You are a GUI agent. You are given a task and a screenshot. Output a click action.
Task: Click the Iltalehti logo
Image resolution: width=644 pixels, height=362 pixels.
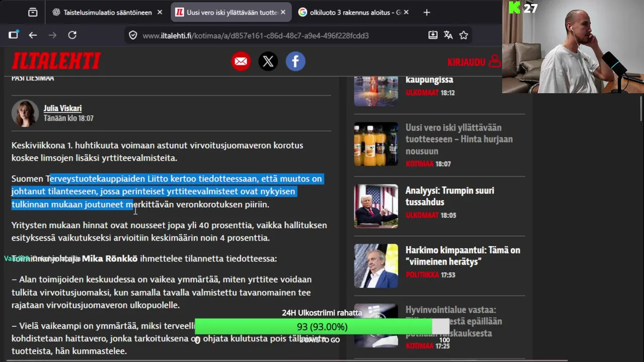[x=56, y=61]
